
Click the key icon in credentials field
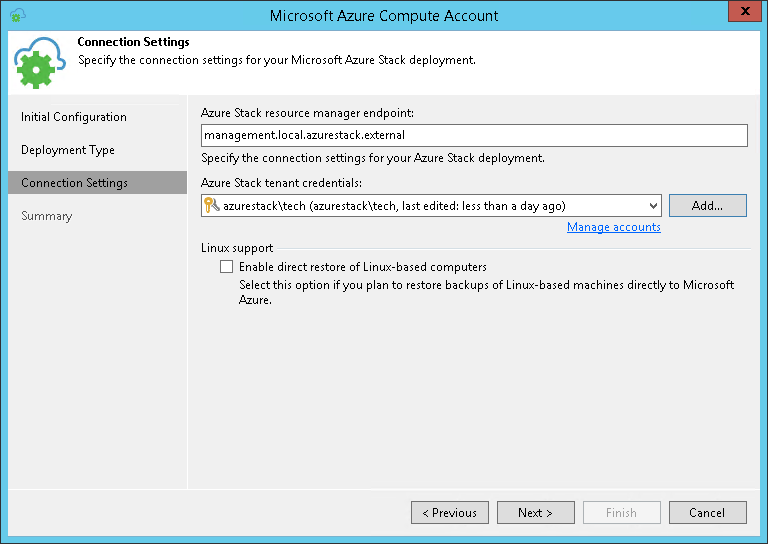(x=211, y=205)
